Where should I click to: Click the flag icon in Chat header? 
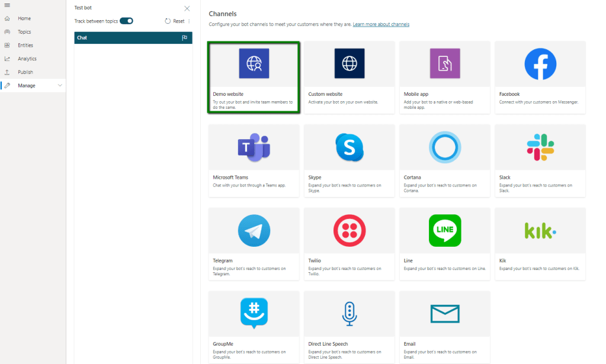[x=184, y=38]
